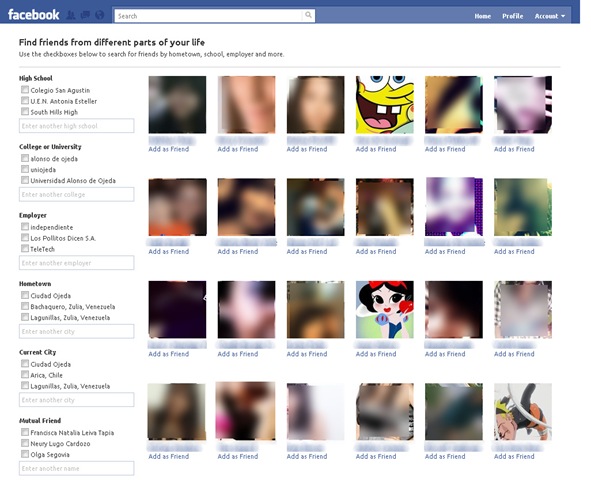591x480 pixels.
Task: Open friend requests icon in header
Action: coord(70,15)
